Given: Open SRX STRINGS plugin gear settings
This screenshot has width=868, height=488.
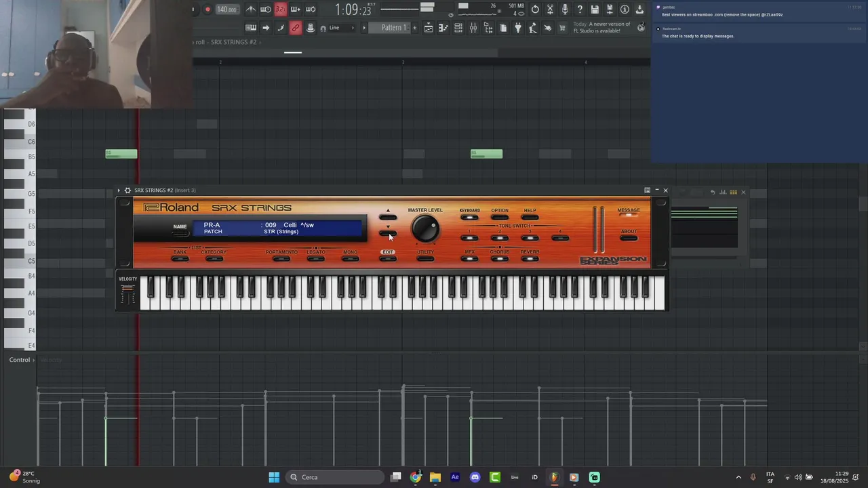Looking at the screenshot, I should [127, 190].
